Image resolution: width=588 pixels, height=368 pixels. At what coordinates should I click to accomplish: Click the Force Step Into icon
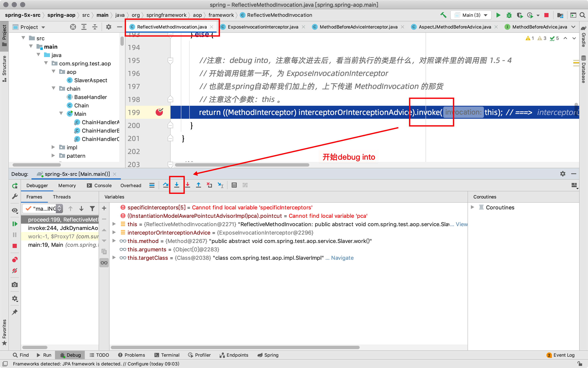188,185
